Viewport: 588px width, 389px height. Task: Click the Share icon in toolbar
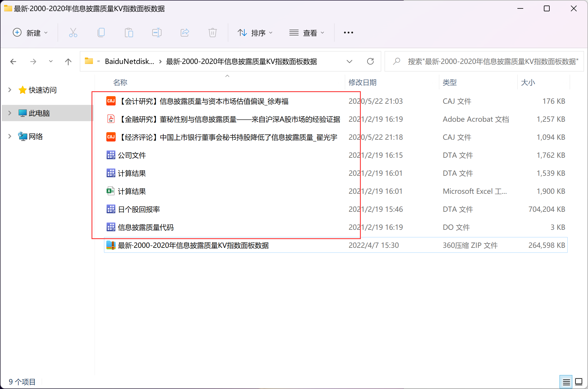(185, 33)
